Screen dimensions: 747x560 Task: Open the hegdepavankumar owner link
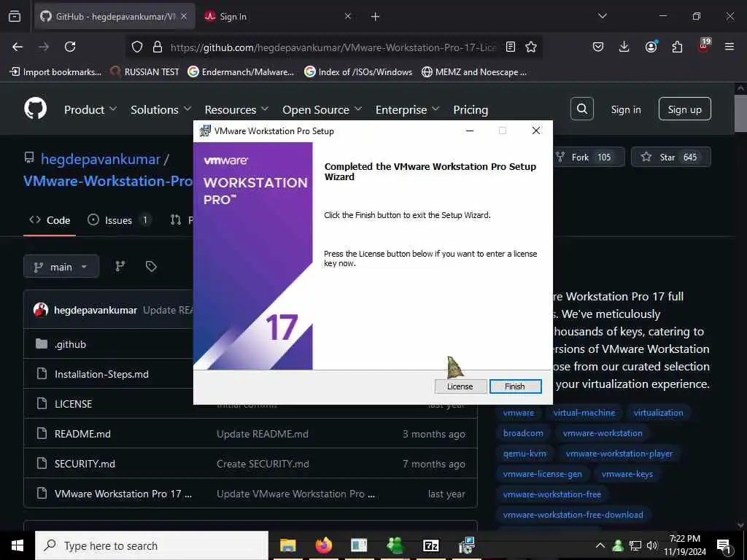point(101,159)
